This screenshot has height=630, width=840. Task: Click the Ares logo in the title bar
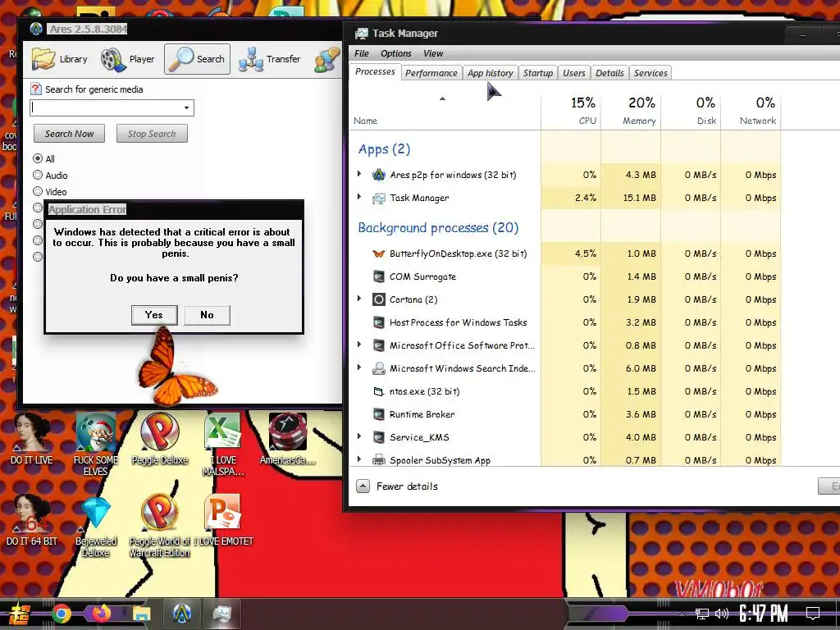[x=36, y=29]
